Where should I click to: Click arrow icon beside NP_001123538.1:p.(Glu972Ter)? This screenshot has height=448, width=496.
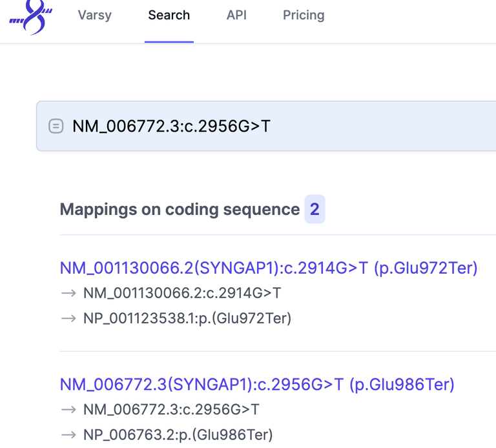(68, 318)
